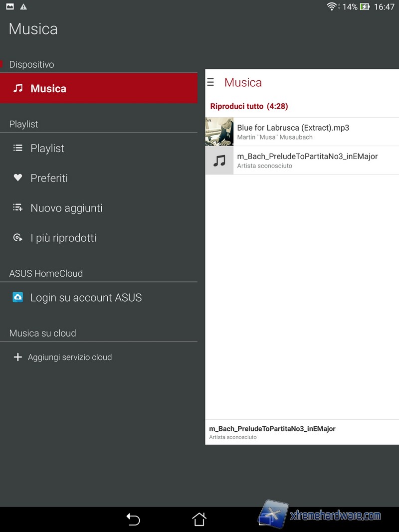The image size is (399, 532).
Task: Tap the warning triangle notification icon
Action: [x=23, y=6]
